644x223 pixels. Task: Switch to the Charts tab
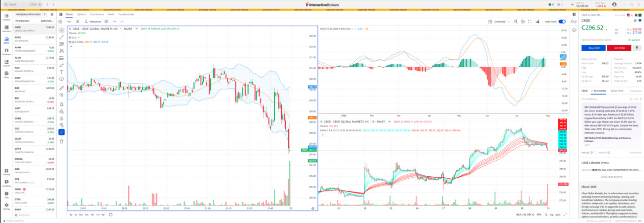[x=69, y=15]
